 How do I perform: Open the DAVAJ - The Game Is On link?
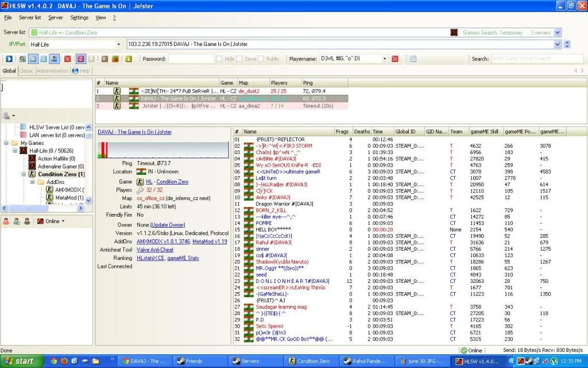(134, 132)
